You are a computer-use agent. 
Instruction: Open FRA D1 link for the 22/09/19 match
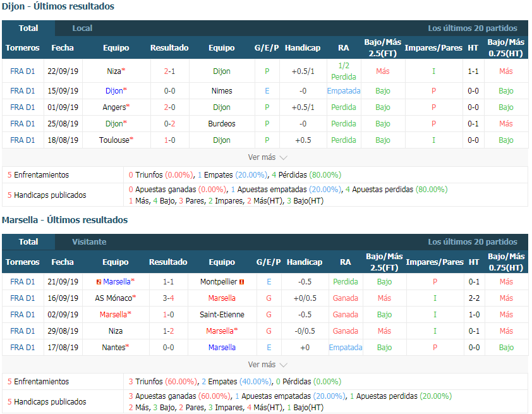click(22, 71)
